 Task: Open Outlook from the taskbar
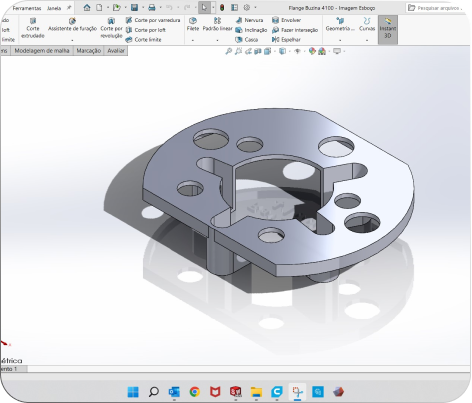[174, 392]
